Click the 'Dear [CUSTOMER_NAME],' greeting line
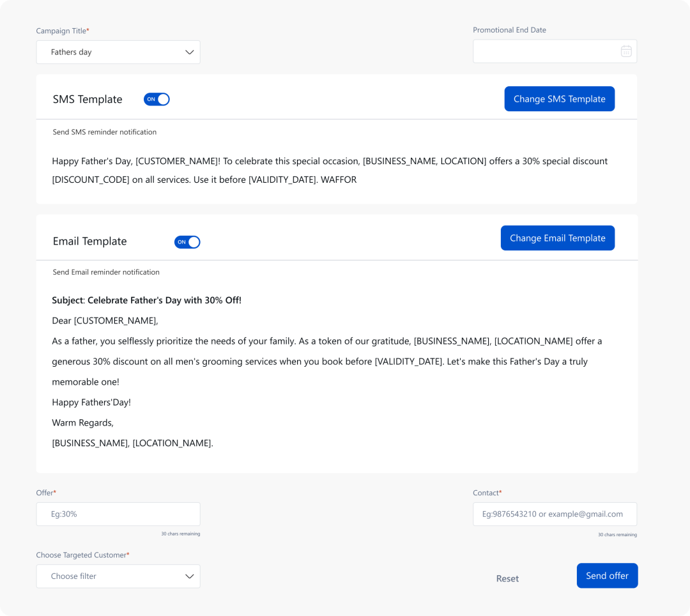This screenshot has height=616, width=690. tap(105, 321)
